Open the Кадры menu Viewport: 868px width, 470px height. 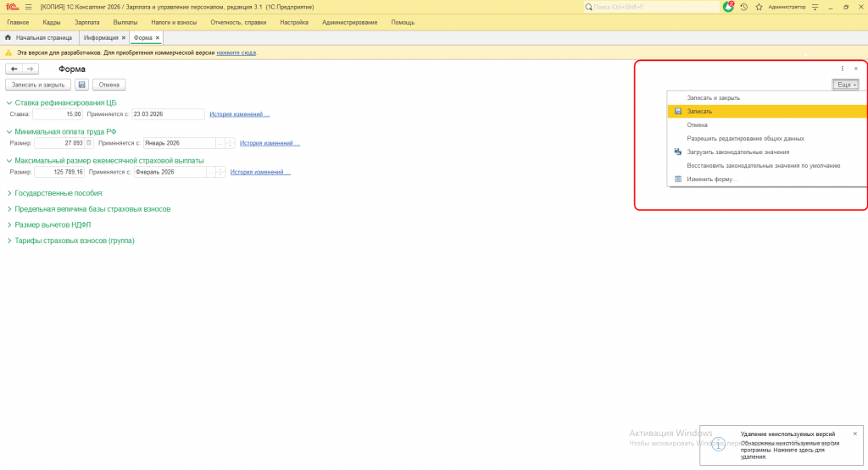click(x=52, y=23)
